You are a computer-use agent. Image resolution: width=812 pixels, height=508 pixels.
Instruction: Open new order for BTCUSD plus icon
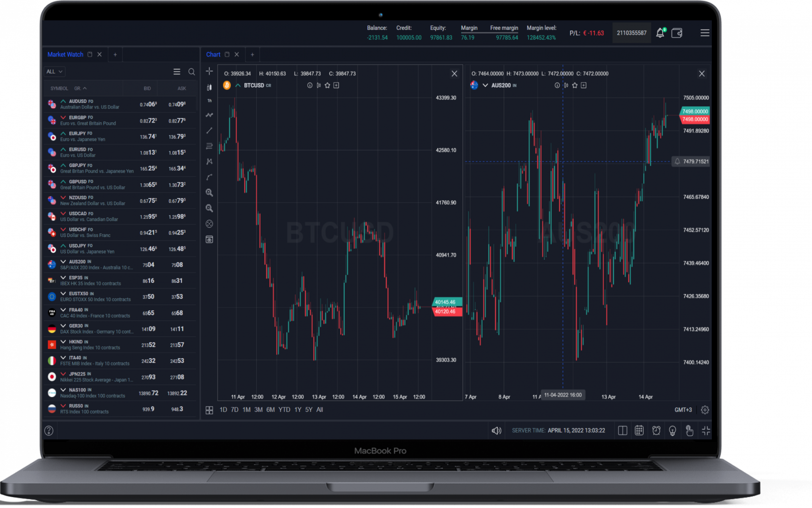click(x=336, y=85)
